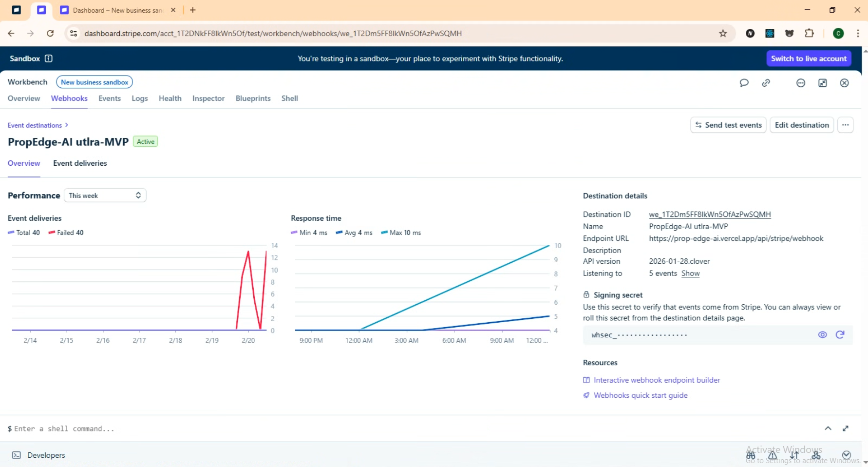This screenshot has height=467, width=868.
Task: Open the Logs tab in Workbench
Action: (x=139, y=98)
